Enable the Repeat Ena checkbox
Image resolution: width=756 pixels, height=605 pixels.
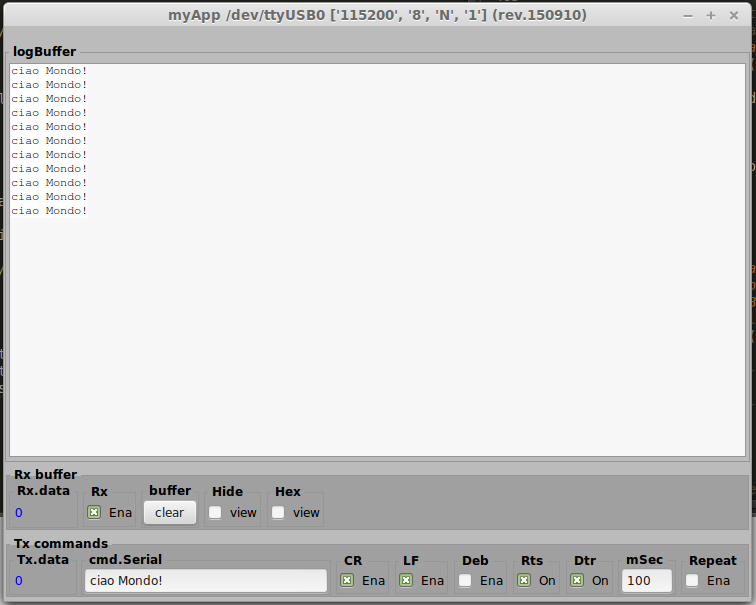click(x=692, y=580)
